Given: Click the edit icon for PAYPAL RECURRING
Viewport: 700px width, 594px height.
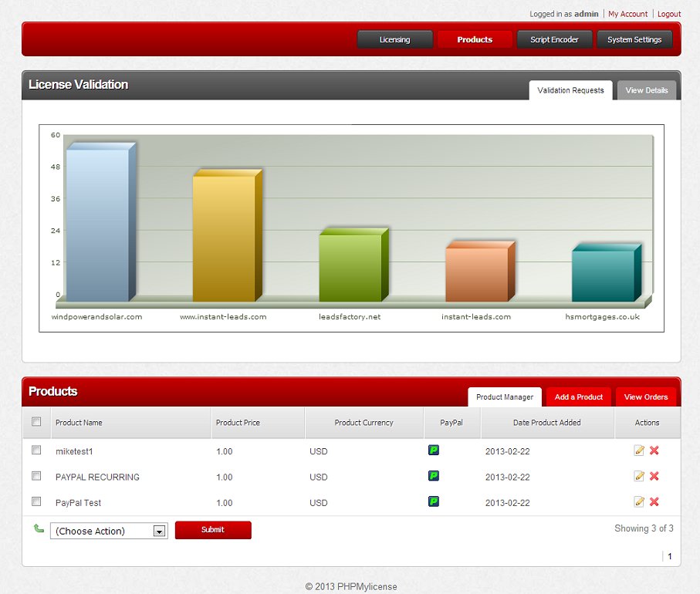Looking at the screenshot, I should [639, 477].
